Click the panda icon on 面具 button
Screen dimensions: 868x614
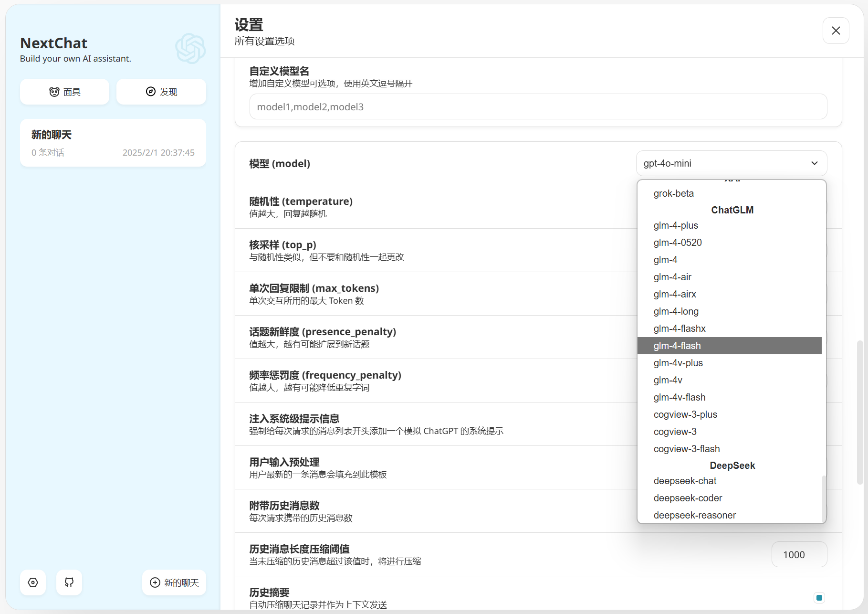(x=54, y=92)
